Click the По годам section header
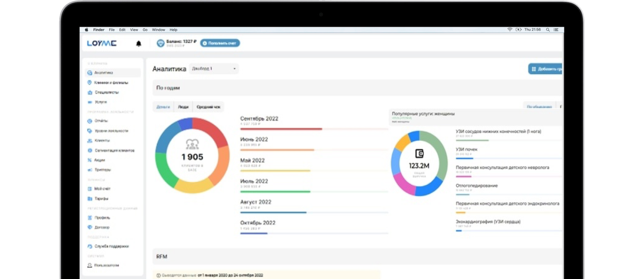Viewport: 644px width, 279px height. point(357,88)
